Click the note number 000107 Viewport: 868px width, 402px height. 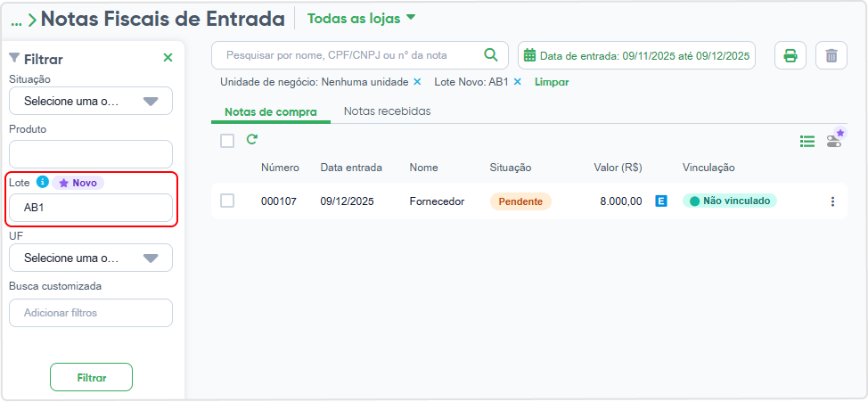click(279, 201)
